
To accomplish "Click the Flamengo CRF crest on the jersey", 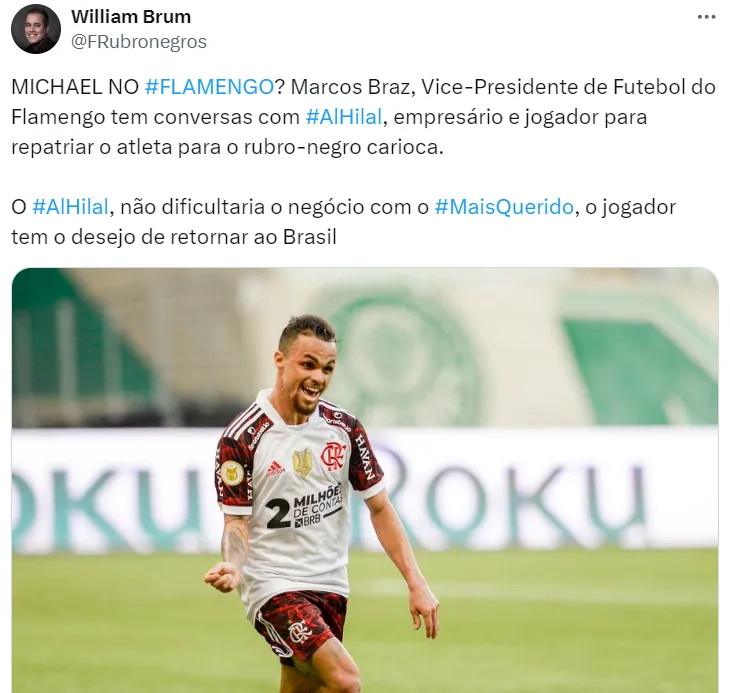I will point(333,456).
